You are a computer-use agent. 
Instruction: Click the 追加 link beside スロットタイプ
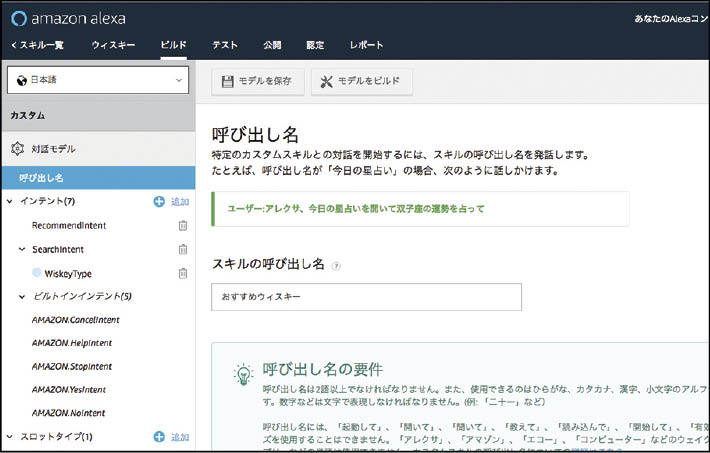point(180,437)
